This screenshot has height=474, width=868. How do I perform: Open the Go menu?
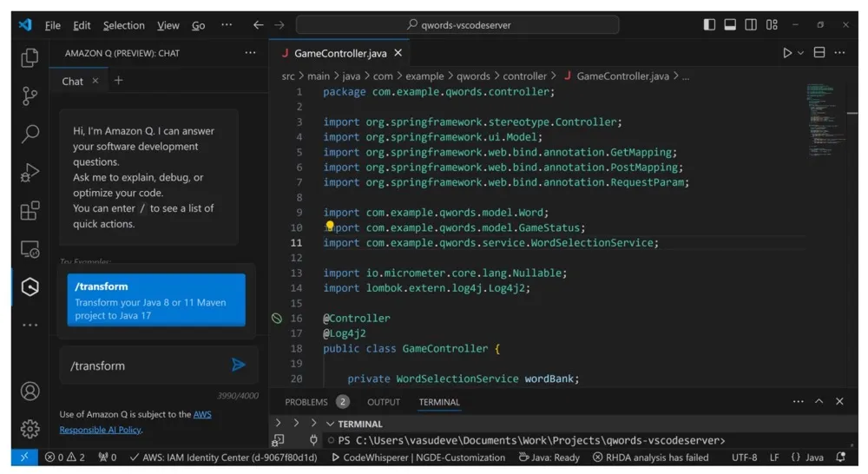click(x=198, y=25)
